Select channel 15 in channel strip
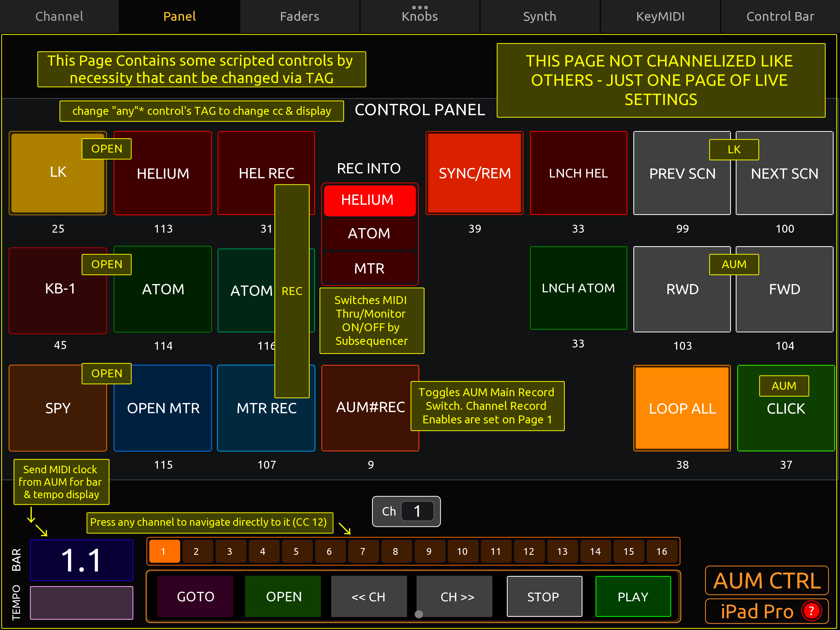 [628, 551]
